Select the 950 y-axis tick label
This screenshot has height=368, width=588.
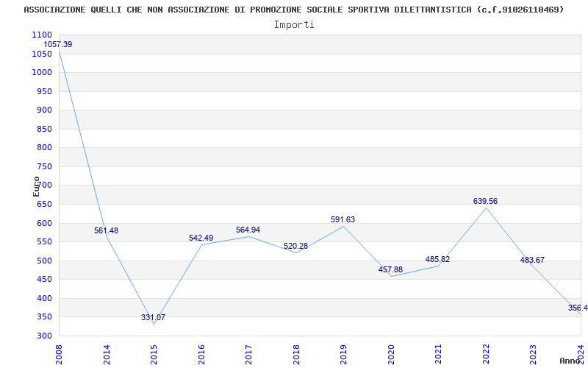[44, 91]
